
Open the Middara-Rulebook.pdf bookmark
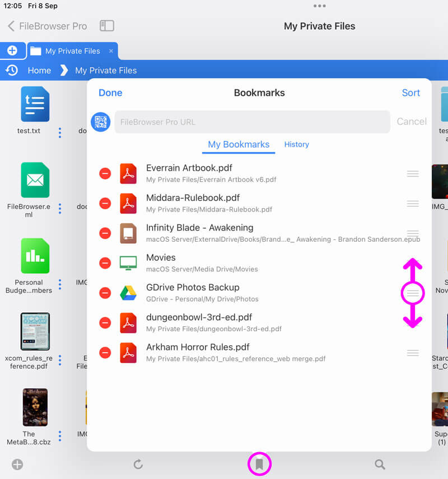[259, 204]
